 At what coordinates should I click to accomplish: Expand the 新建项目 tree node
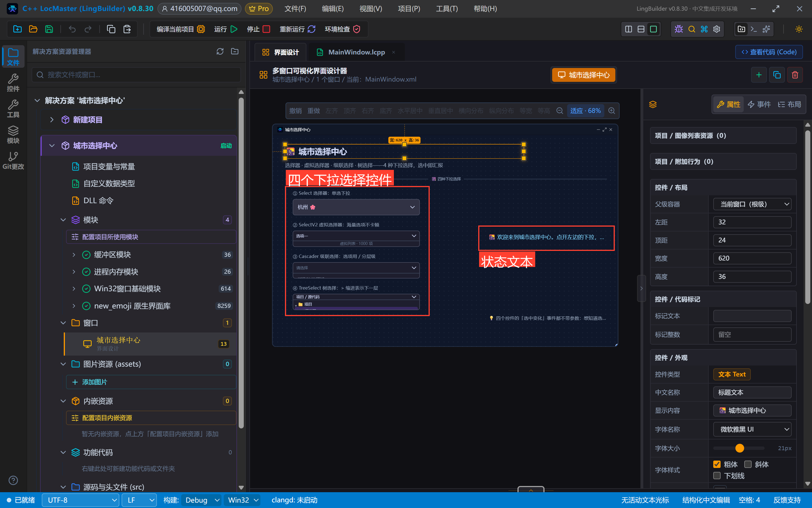[x=52, y=120]
